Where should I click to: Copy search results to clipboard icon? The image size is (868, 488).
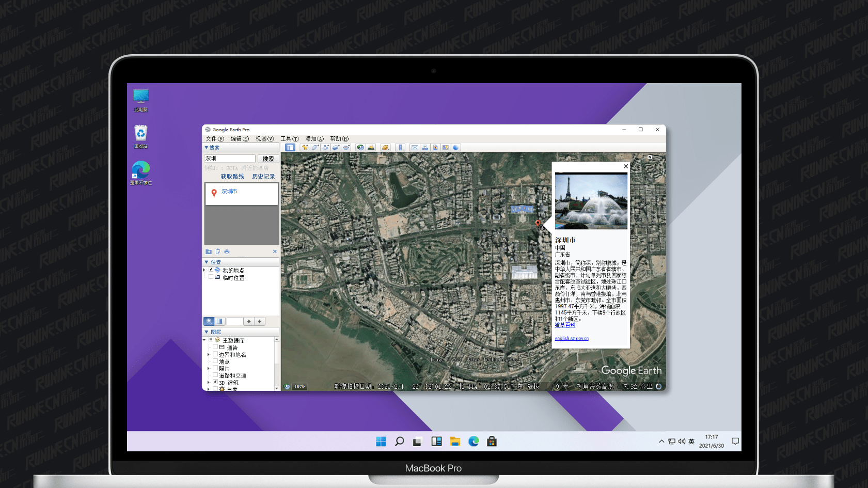218,251
